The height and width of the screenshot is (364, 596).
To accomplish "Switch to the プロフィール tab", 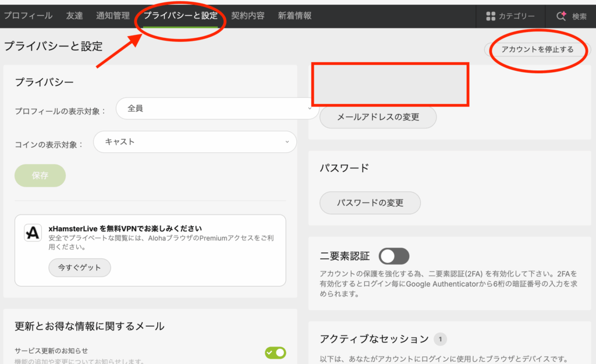I will [28, 16].
